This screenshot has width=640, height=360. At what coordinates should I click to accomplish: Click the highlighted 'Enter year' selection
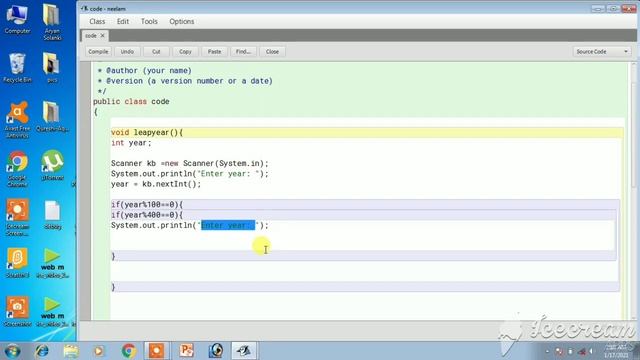(228, 225)
